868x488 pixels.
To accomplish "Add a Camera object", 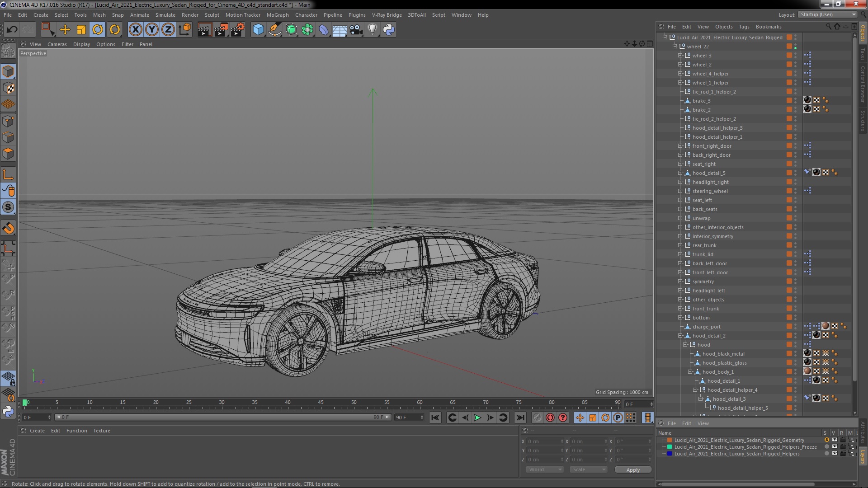I will 356,30.
